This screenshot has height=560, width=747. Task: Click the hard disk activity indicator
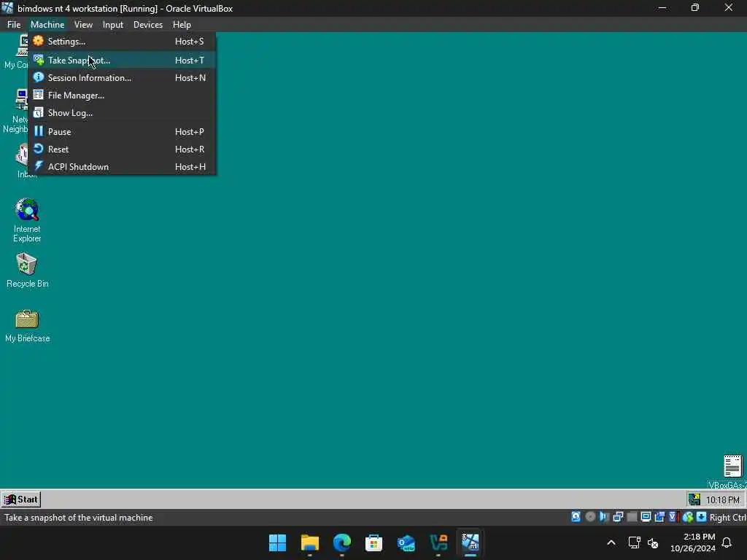576,517
